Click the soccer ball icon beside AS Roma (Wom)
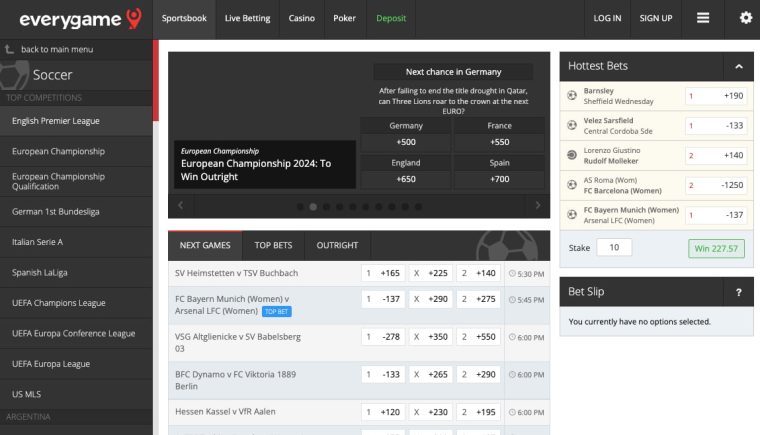The height and width of the screenshot is (435, 760). pyautogui.click(x=572, y=185)
